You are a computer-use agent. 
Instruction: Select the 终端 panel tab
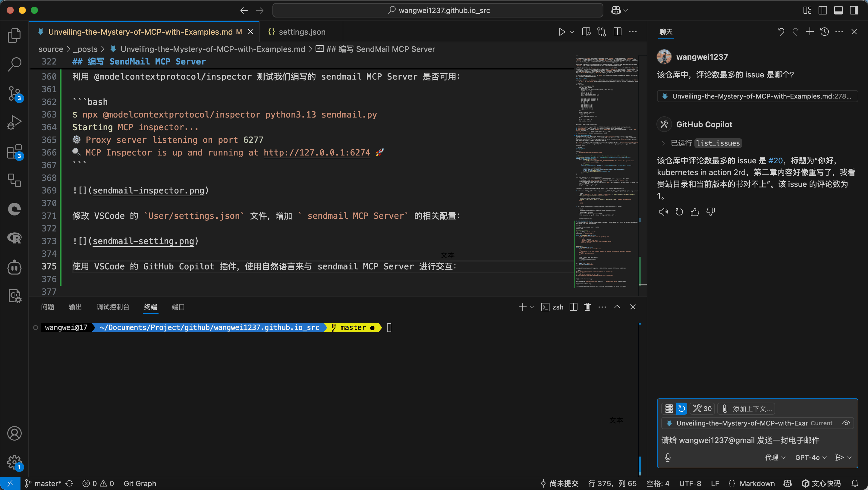(151, 307)
